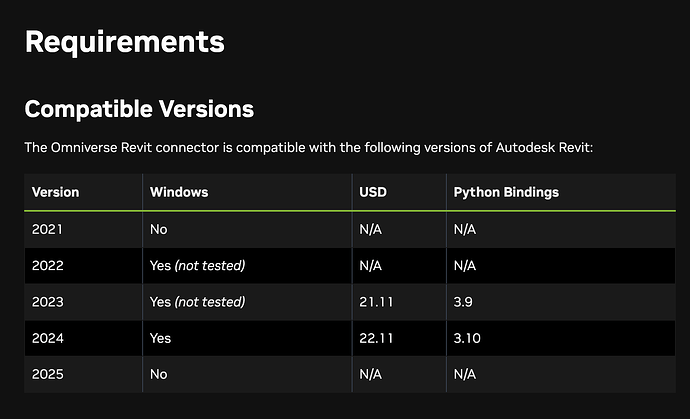This screenshot has width=690, height=419.
Task: Select the 2024 version cell
Action: 47,338
